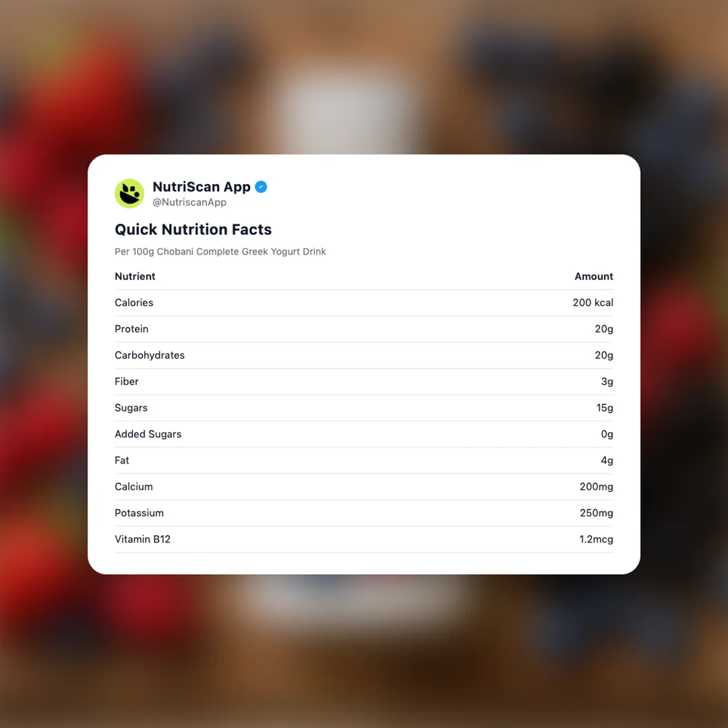Select the Quick Nutrition Facts heading
The image size is (728, 728).
193,229
